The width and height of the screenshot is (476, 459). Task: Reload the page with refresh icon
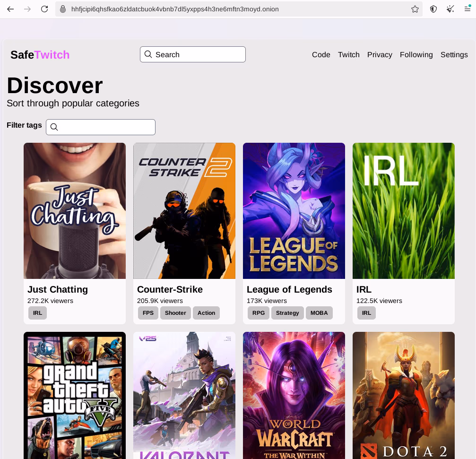[x=44, y=9]
